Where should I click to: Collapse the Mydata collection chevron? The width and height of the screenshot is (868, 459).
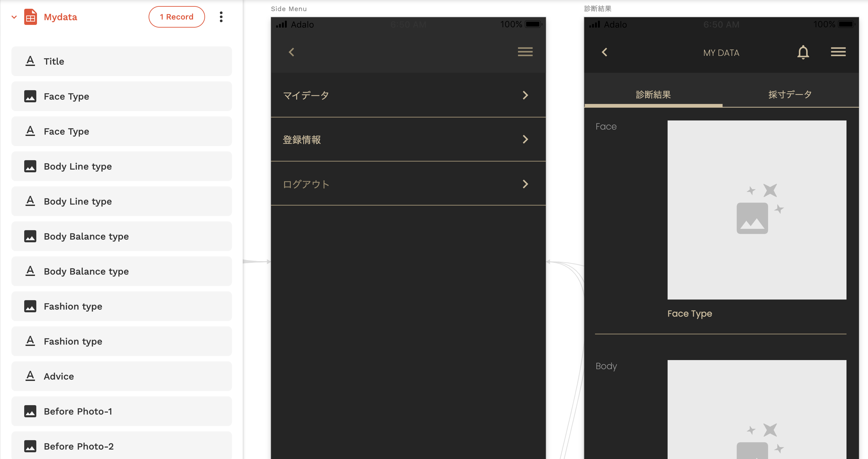point(14,17)
